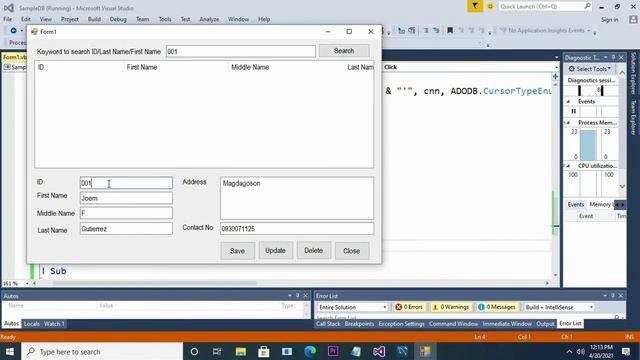Screen dimensions: 640x360
Task: Click the First Name text field
Action: pos(127,198)
